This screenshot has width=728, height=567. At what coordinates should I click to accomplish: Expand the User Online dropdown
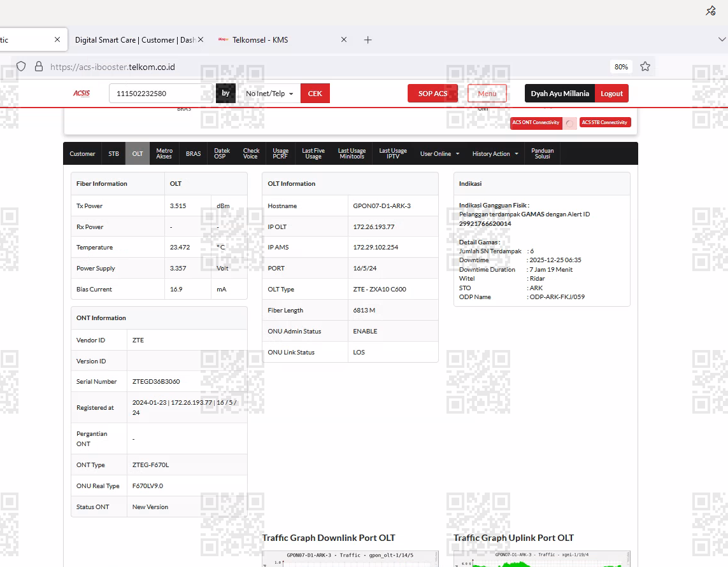pyautogui.click(x=439, y=153)
